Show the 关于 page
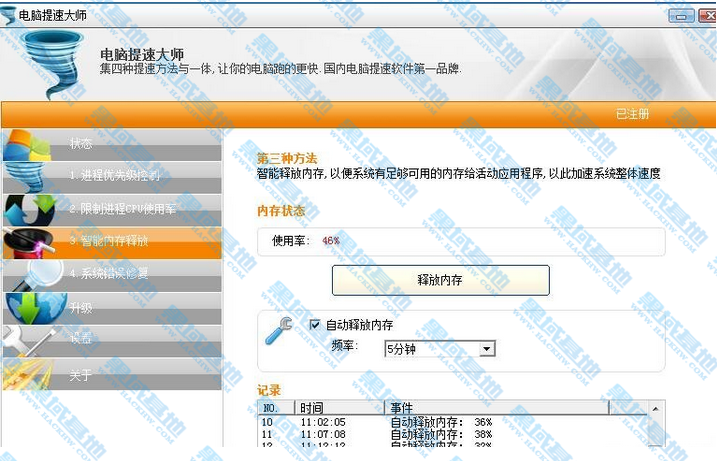The image size is (717, 461). pos(112,374)
